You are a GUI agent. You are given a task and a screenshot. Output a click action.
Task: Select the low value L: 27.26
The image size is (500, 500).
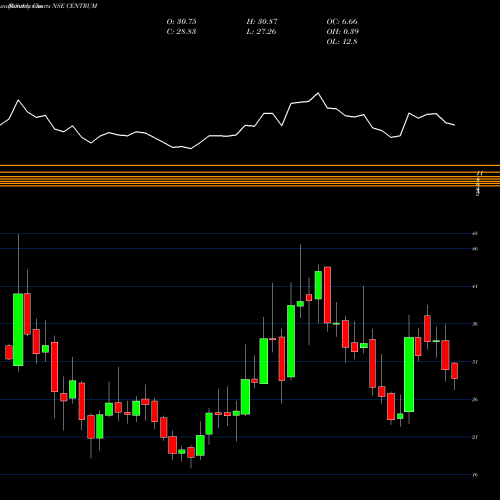coord(261,32)
